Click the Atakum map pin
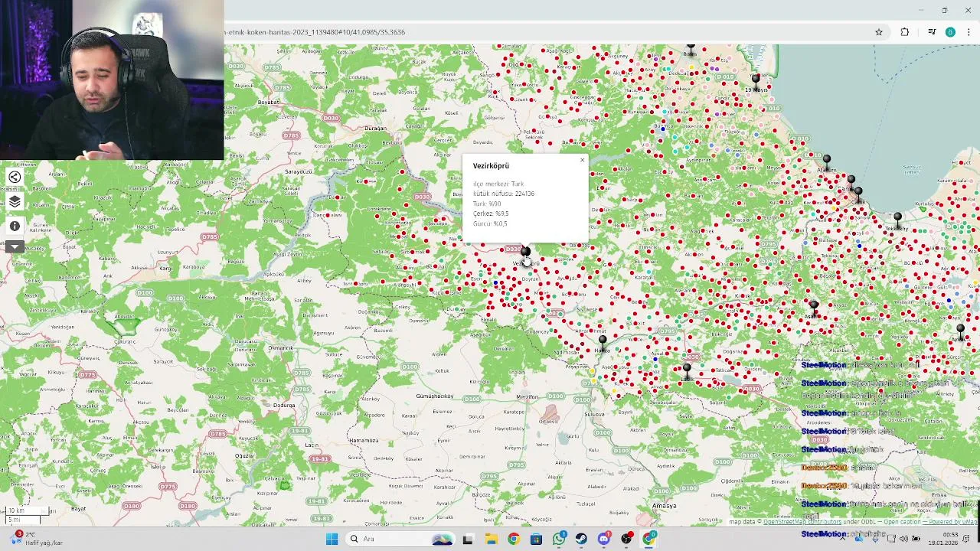This screenshot has width=980, height=551. point(826,160)
